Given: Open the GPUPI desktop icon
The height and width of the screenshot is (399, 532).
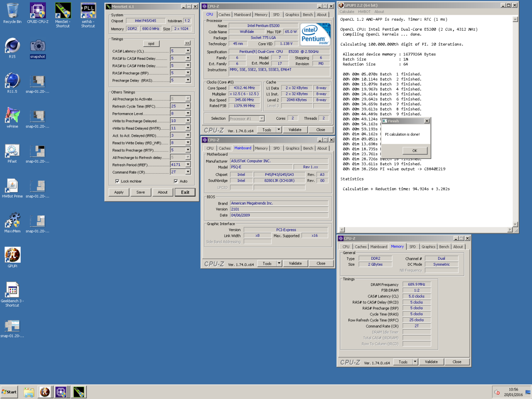Looking at the screenshot, I should click(12, 258).
